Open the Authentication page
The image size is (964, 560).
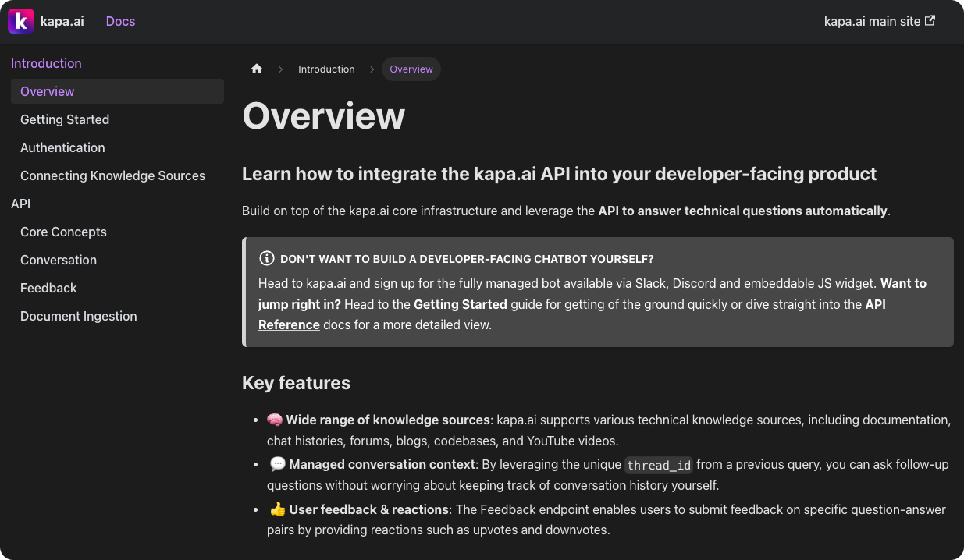tap(62, 147)
